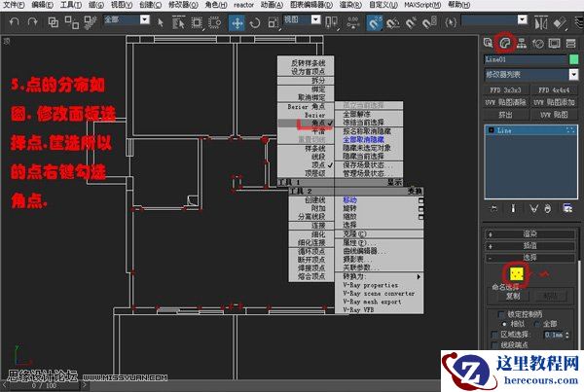The height and width of the screenshot is (392, 584).
Task: Click the Named Selection Sets editor icon
Action: tap(451, 23)
